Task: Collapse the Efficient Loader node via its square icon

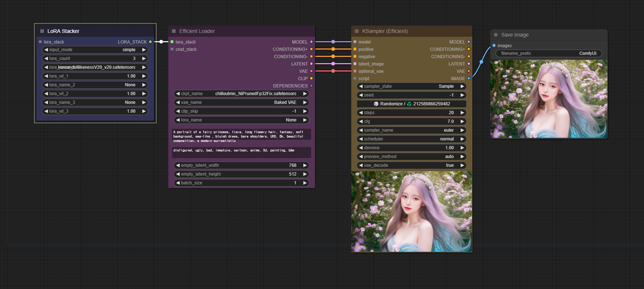Action: click(x=174, y=31)
